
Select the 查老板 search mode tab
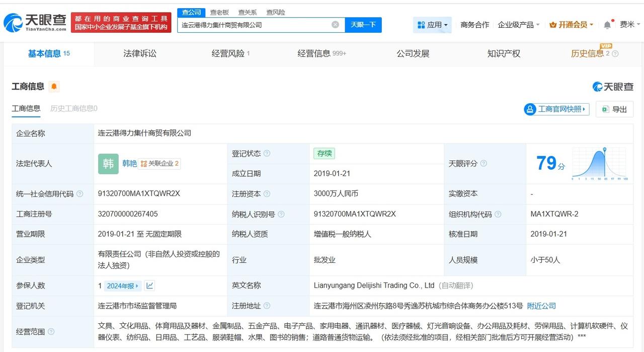pos(219,12)
